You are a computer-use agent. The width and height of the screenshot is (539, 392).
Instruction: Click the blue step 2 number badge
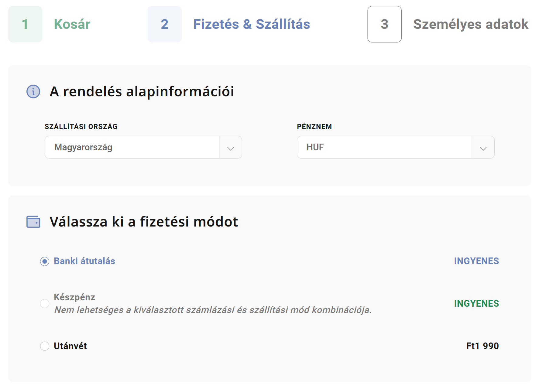(x=164, y=24)
